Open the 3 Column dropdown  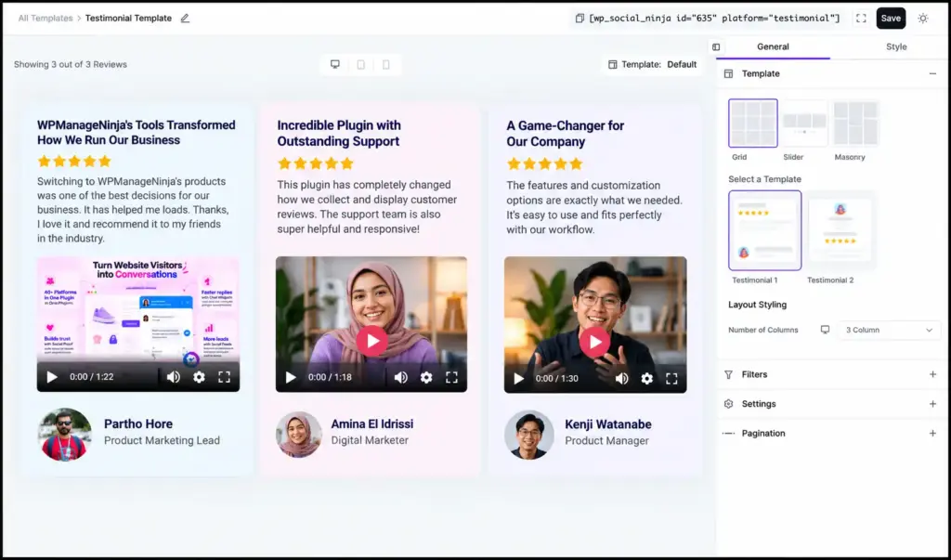coord(889,330)
